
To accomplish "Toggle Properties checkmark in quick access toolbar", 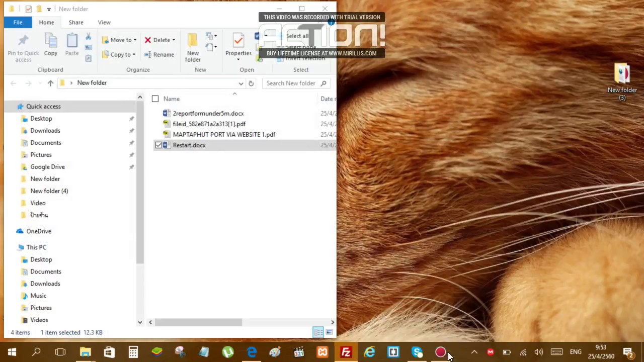I will 28,9.
